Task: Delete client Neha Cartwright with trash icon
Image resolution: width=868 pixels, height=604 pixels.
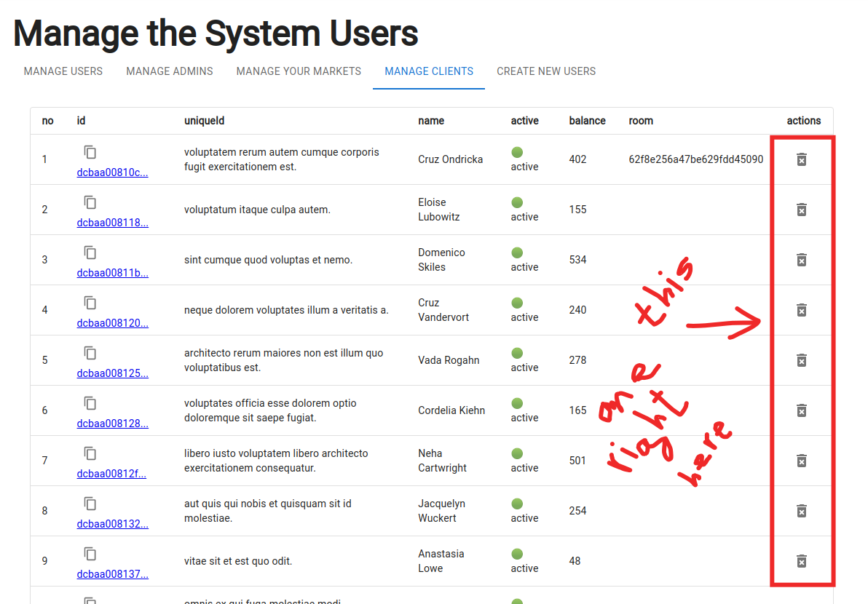Action: point(801,461)
